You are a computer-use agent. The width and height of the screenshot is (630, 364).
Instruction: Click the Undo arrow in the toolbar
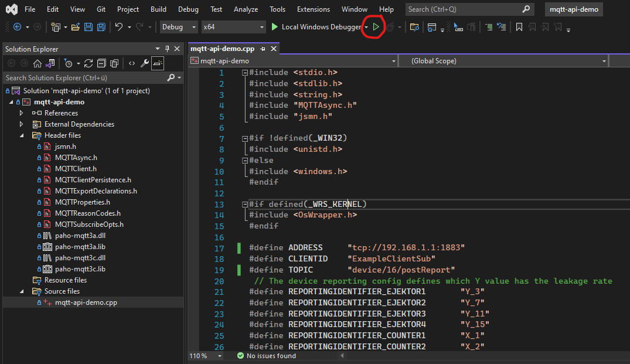[119, 27]
